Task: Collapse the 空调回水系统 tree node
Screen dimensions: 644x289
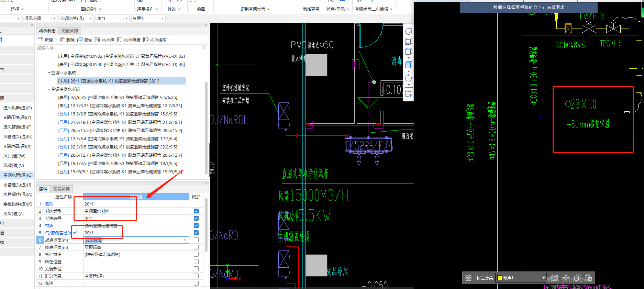Action: [49, 73]
